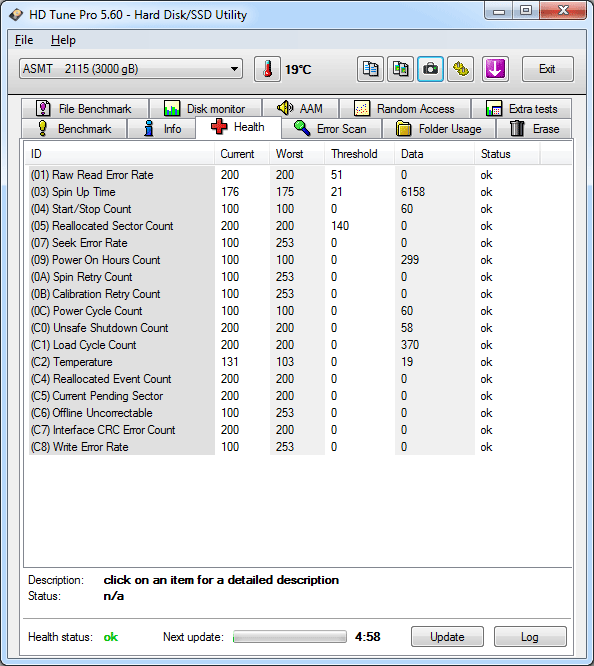Click the Exit button
The height and width of the screenshot is (666, 594).
coord(547,69)
